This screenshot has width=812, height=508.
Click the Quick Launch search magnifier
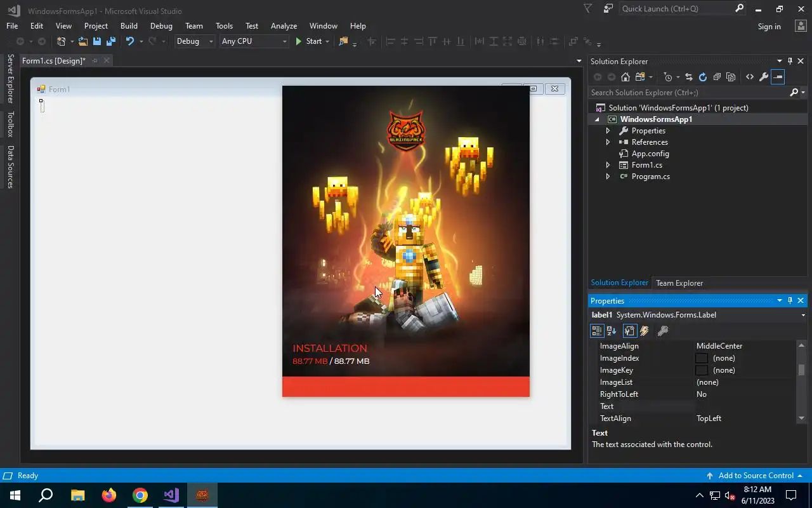(x=739, y=9)
